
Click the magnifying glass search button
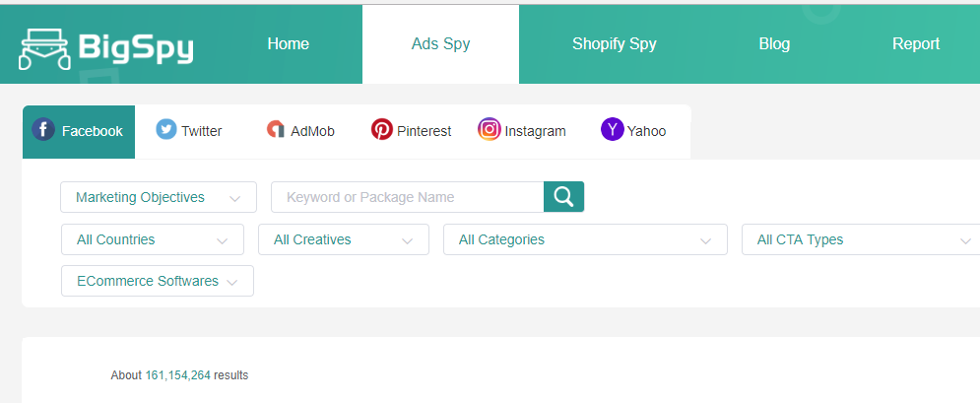point(563,197)
